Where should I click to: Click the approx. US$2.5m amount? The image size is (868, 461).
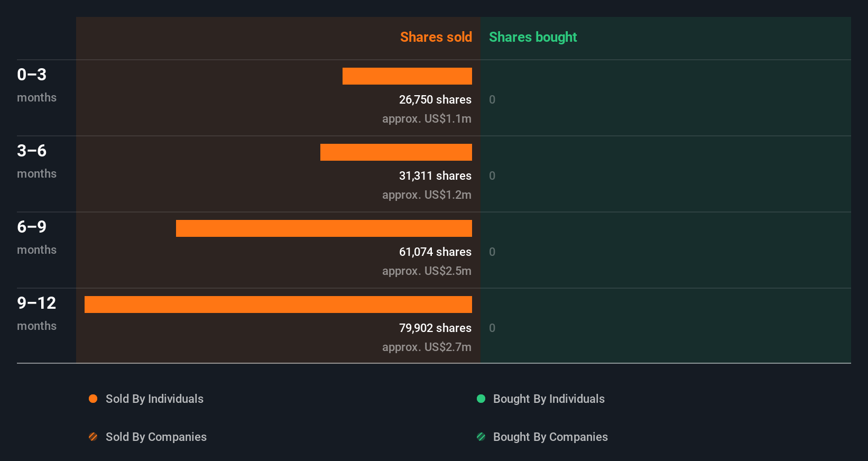[x=427, y=271]
